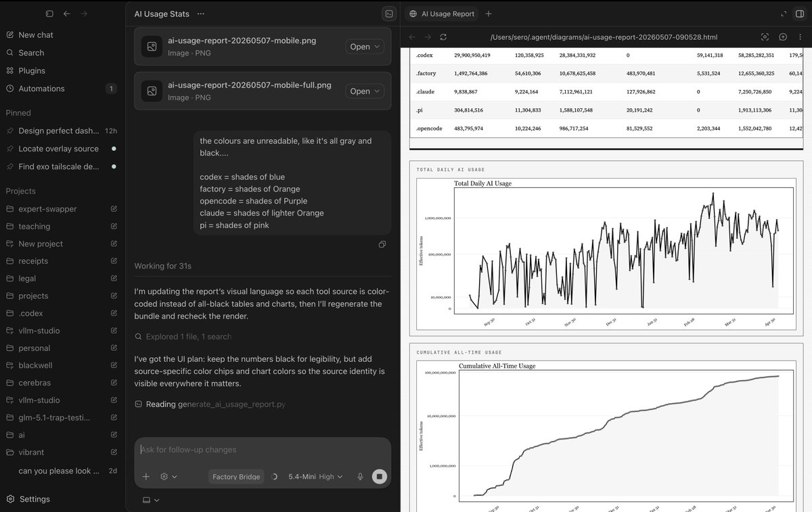
Task: Expand the preview panel to fullscreen
Action: (783, 14)
